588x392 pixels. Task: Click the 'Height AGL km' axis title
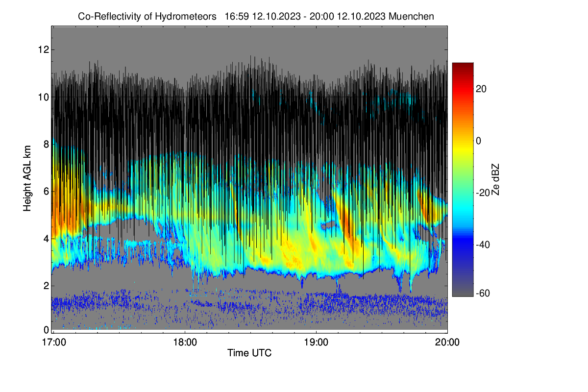(x=27, y=178)
